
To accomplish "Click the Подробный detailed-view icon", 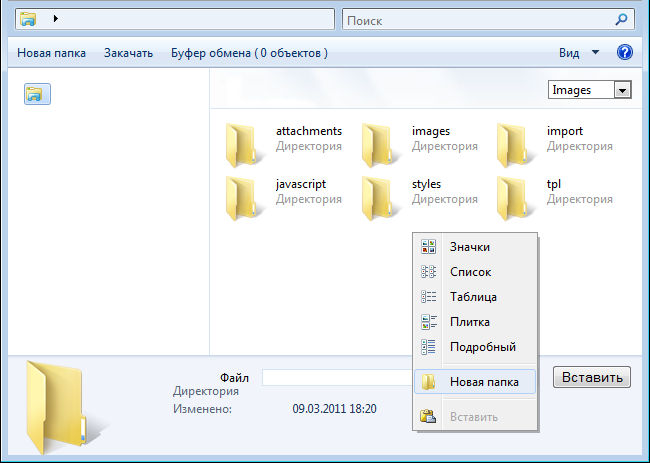I will [429, 347].
